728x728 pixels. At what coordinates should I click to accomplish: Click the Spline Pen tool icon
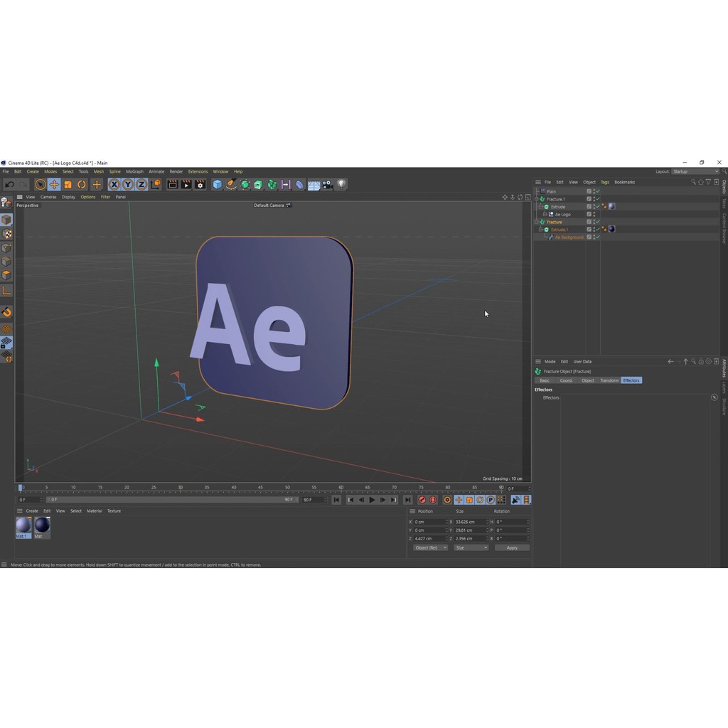pos(231,184)
